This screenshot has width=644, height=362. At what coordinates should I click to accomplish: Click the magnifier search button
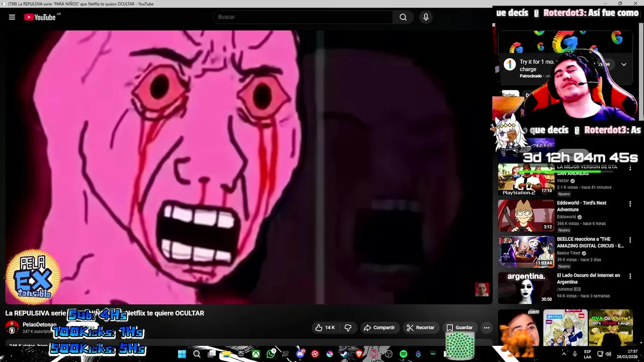point(403,17)
